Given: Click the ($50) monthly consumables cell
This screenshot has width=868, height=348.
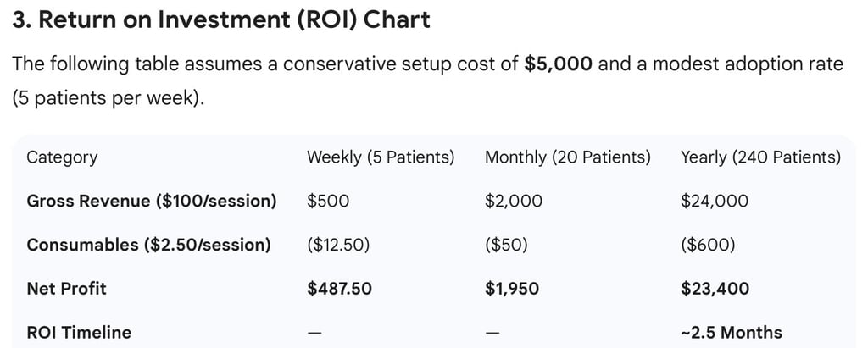Looking at the screenshot, I should coord(506,246).
